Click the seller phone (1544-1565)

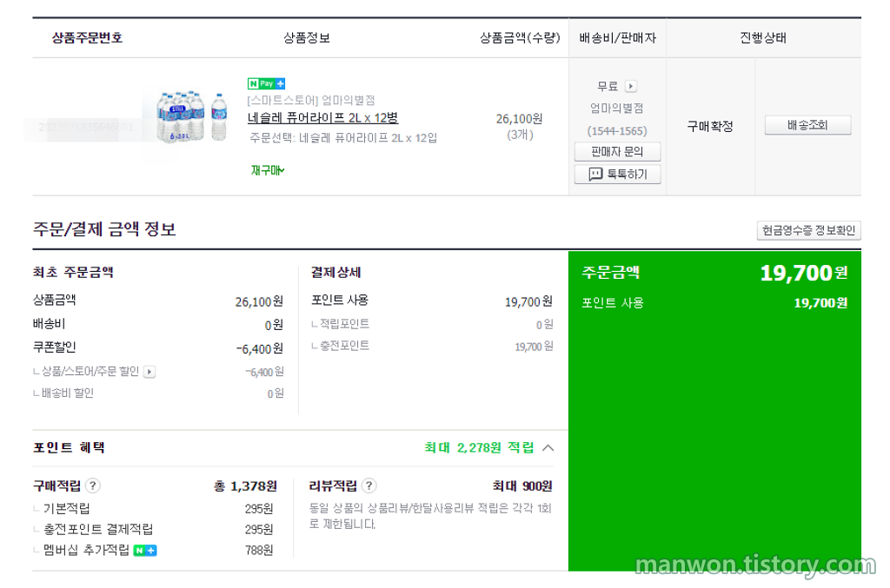point(617,131)
